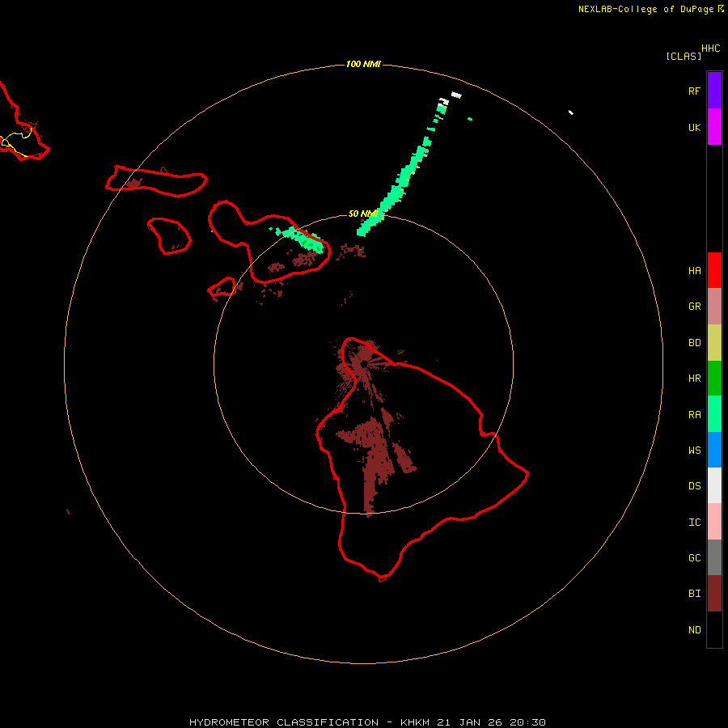Click the [CLAS] units label
This screenshot has height=728, width=728.
point(684,56)
